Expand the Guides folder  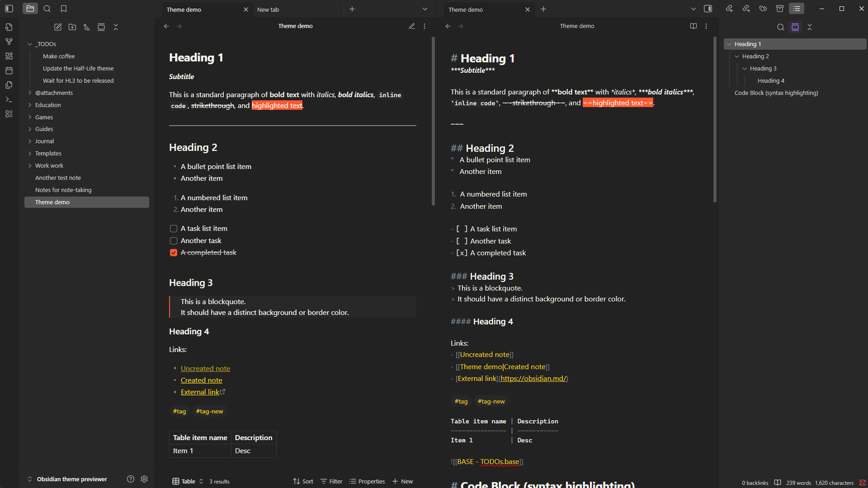pyautogui.click(x=30, y=129)
